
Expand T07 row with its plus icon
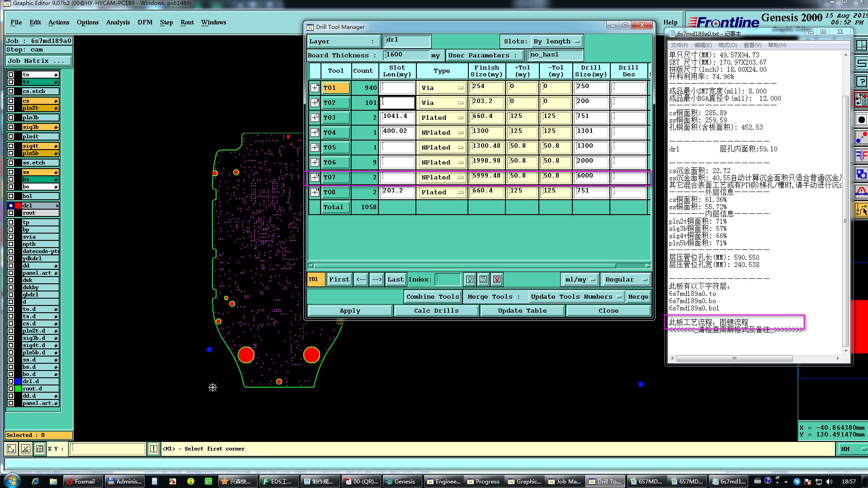tap(315, 177)
